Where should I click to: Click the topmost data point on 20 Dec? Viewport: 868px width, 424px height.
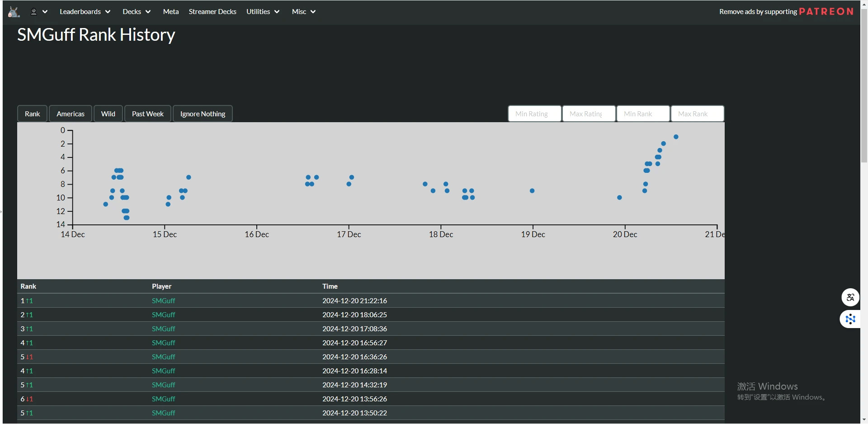pyautogui.click(x=676, y=137)
